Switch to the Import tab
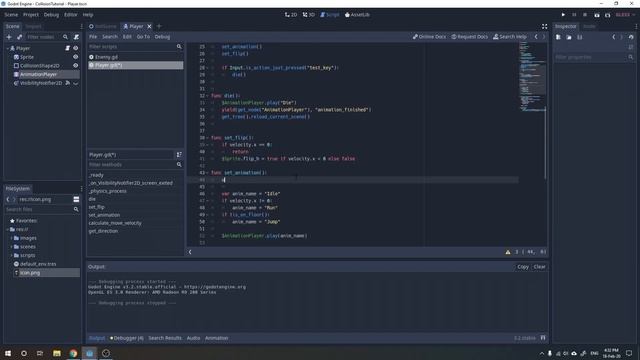Image resolution: width=640 pixels, height=360 pixels. click(x=33, y=26)
